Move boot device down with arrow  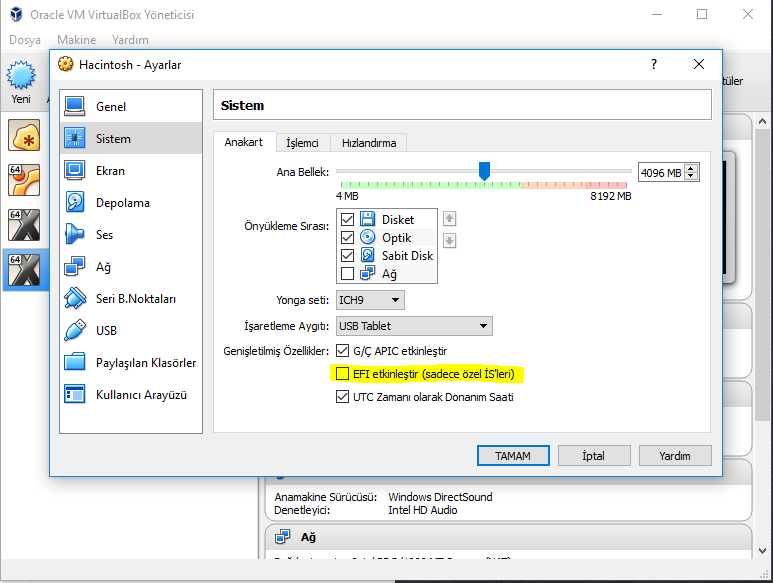449,240
